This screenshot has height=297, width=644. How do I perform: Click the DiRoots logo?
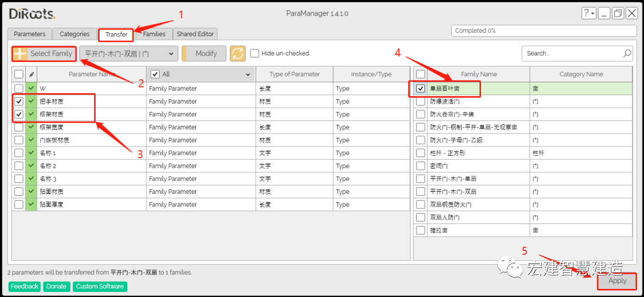point(32,14)
